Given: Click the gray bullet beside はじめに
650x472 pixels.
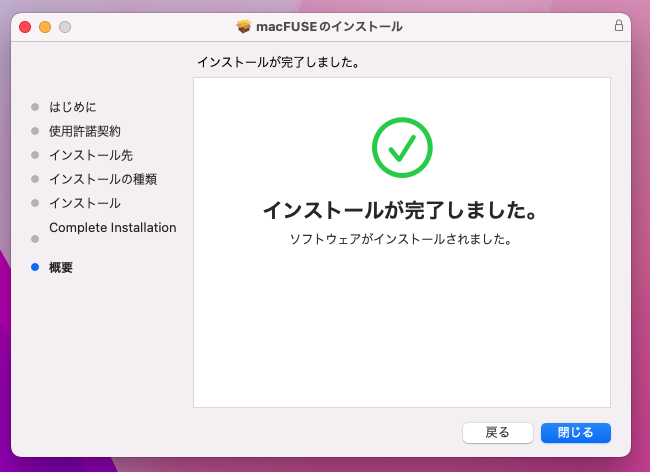Looking at the screenshot, I should pos(35,107).
